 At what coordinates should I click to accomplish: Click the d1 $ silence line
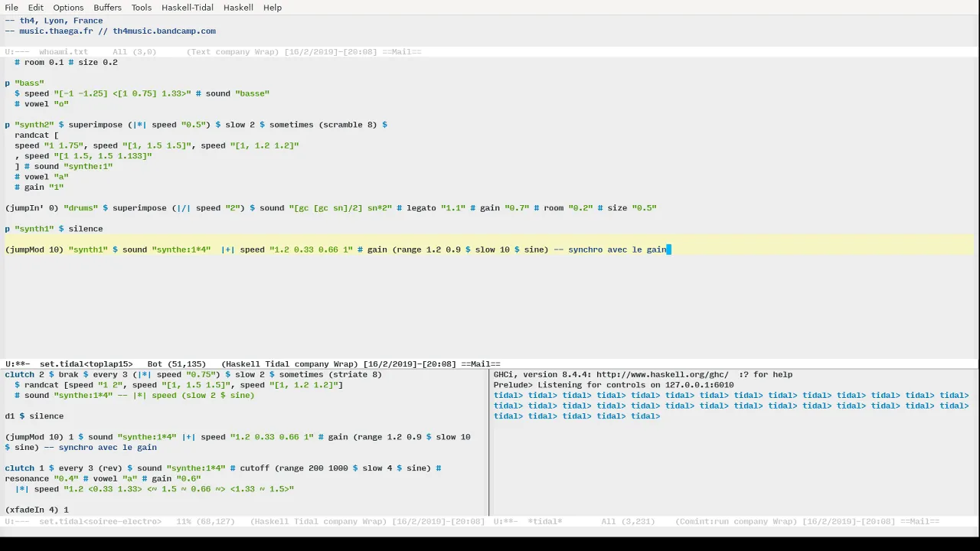[34, 416]
